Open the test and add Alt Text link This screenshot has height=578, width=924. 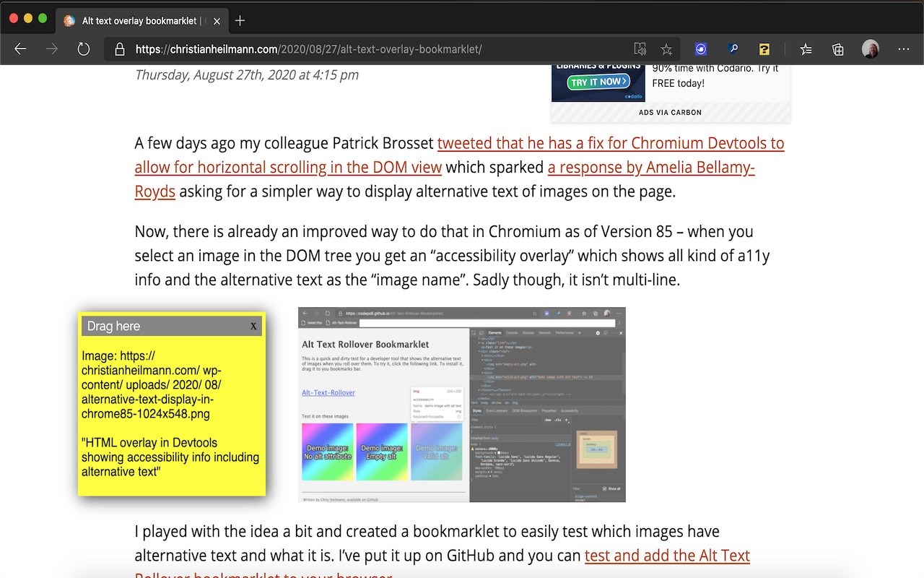coord(442,566)
